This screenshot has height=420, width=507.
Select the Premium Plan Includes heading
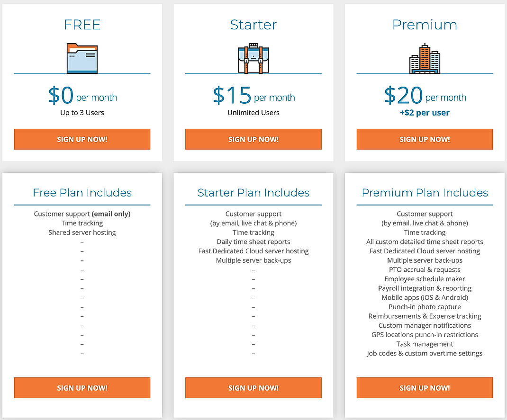pyautogui.click(x=425, y=193)
